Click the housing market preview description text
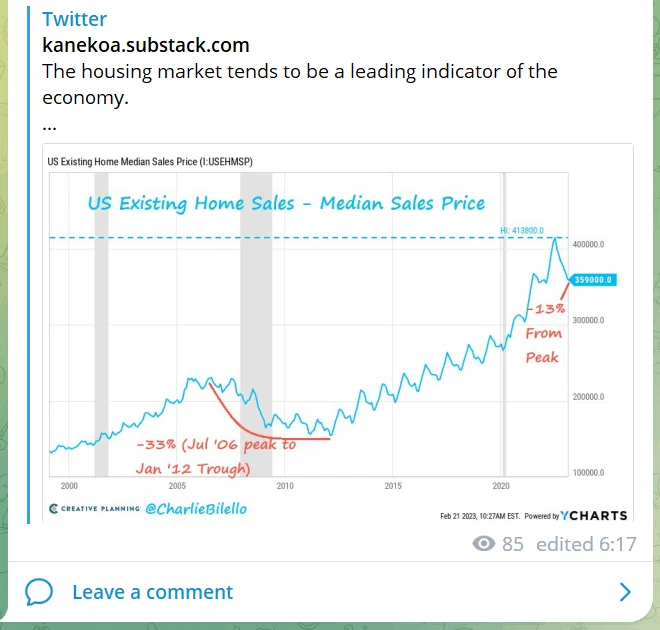This screenshot has width=660, height=630. [300, 84]
